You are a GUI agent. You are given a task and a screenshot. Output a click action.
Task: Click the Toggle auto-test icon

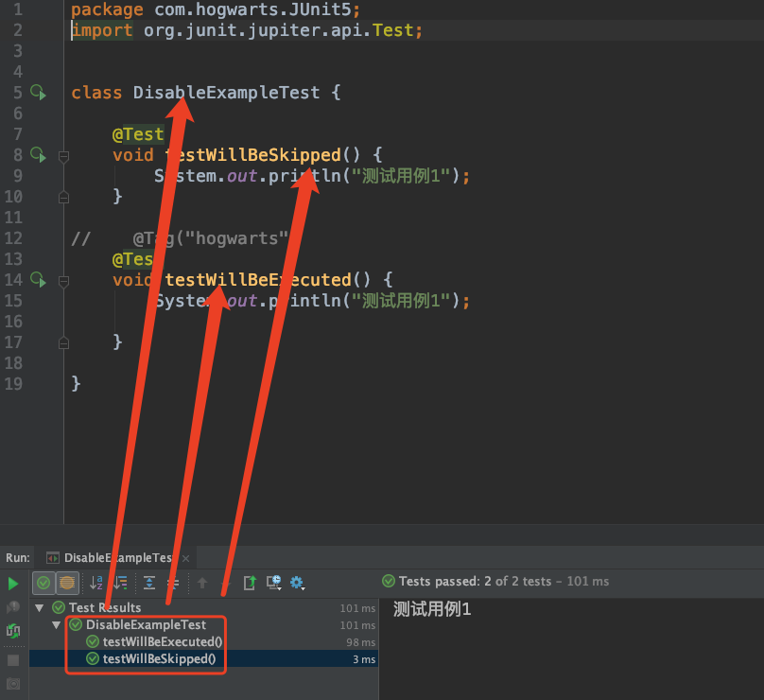(13, 631)
